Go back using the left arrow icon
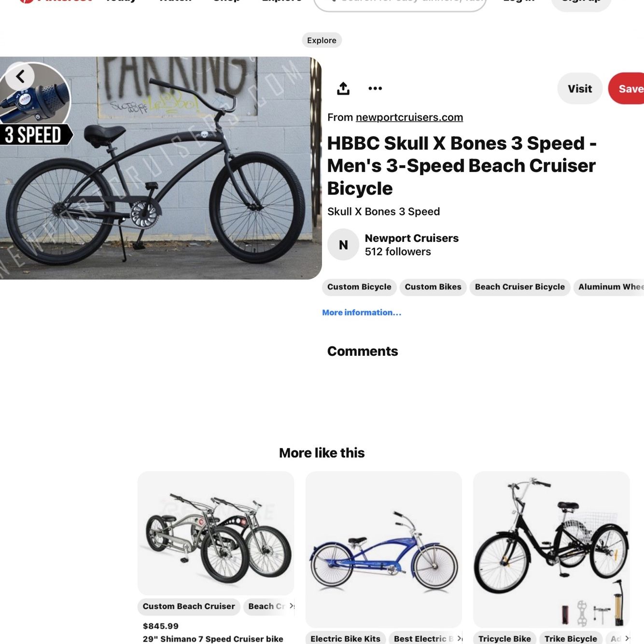The width and height of the screenshot is (644, 644). click(20, 76)
